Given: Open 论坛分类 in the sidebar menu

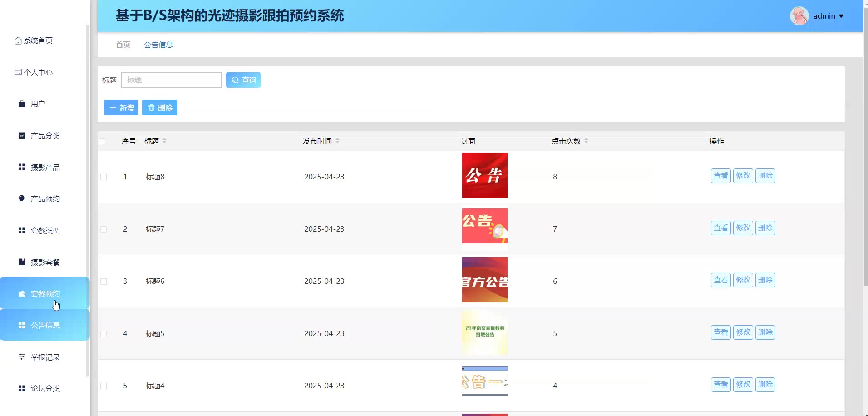Looking at the screenshot, I should [45, 388].
